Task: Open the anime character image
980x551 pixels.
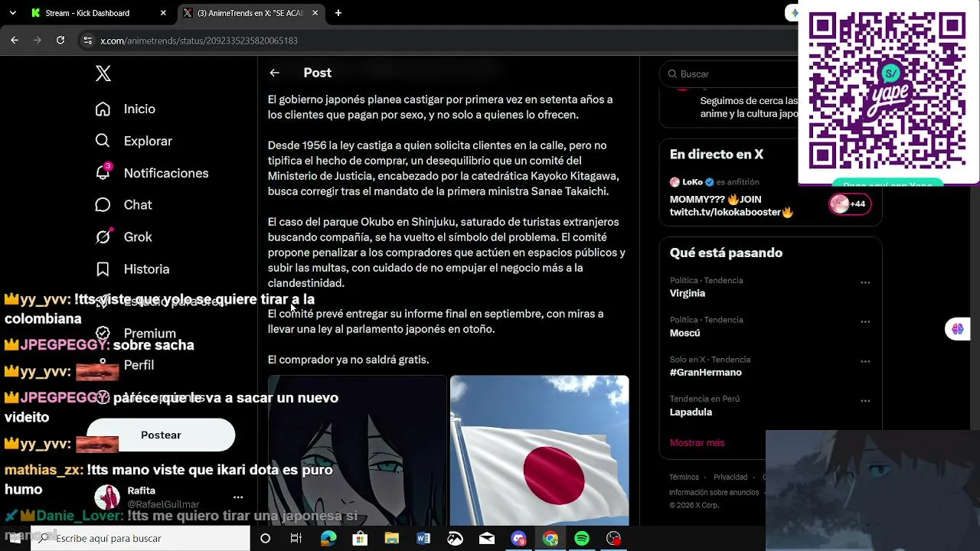Action: (358, 450)
